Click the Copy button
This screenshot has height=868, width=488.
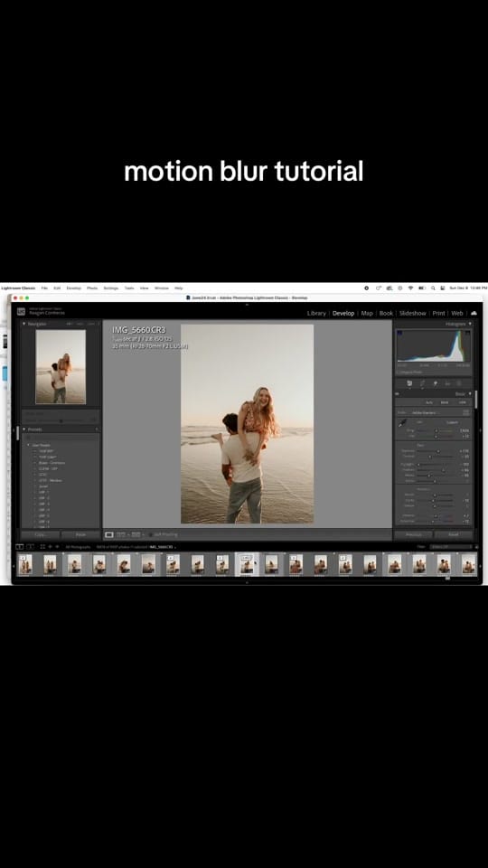(x=40, y=534)
